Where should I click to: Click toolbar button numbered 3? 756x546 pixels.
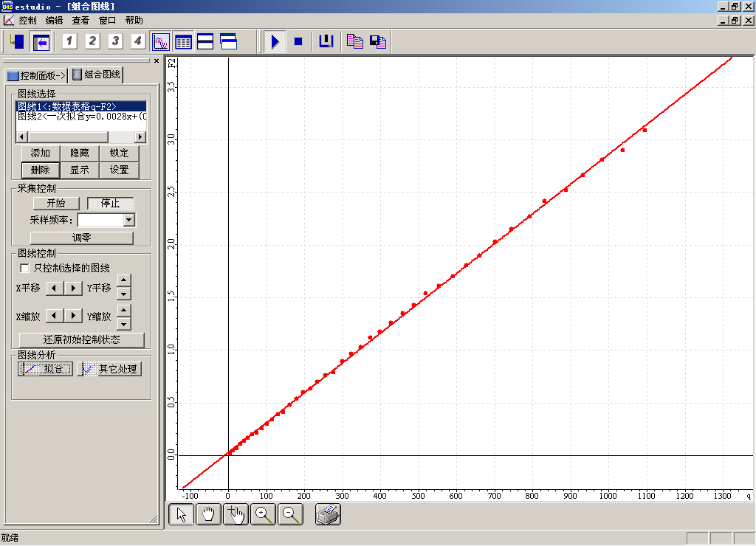(x=115, y=41)
